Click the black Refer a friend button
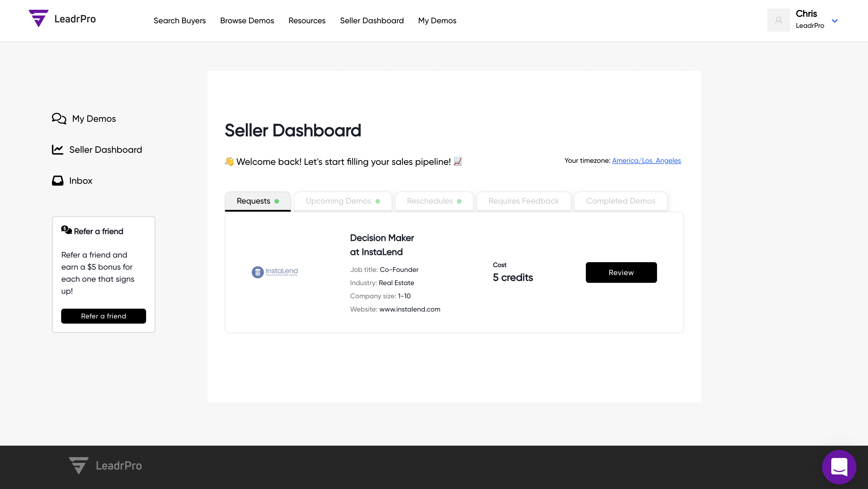 [x=103, y=316]
